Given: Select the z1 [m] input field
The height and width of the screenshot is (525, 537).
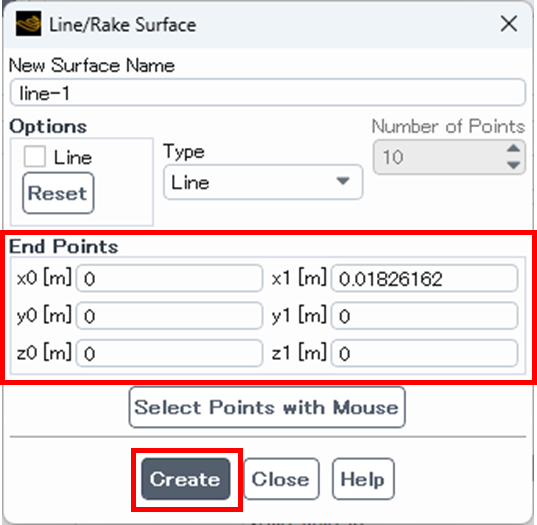Looking at the screenshot, I should click(425, 353).
